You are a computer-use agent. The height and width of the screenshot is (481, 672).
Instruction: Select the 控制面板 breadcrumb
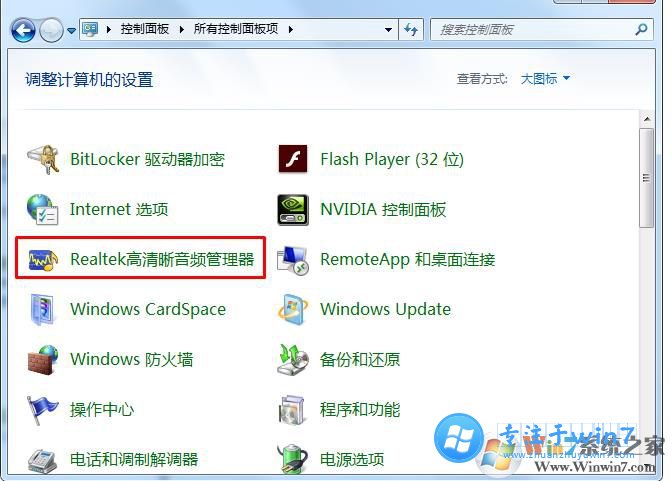click(145, 29)
